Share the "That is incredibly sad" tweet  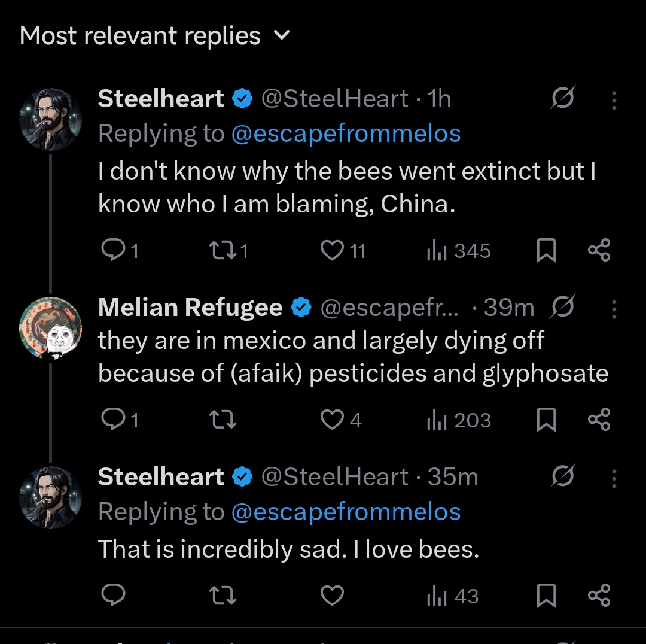(599, 596)
